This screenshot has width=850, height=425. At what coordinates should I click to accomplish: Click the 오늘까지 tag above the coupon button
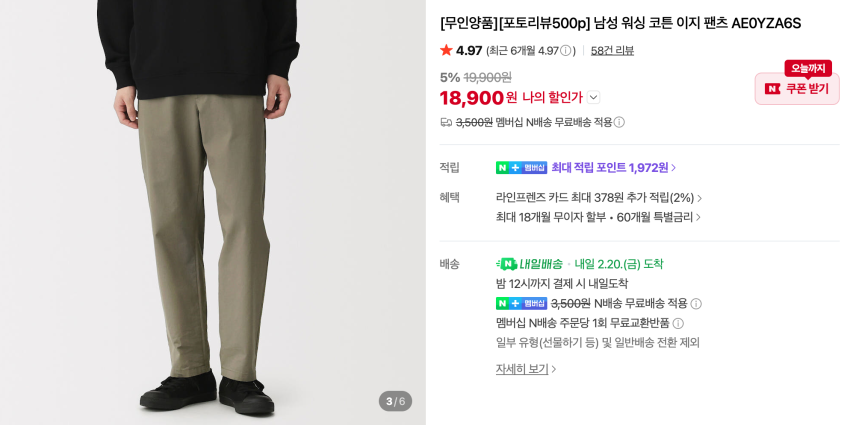point(808,68)
